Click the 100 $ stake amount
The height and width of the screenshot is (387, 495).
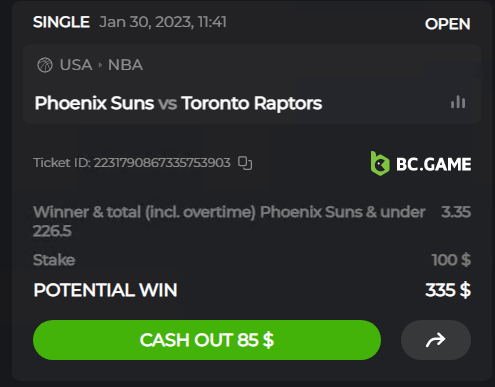click(x=451, y=260)
